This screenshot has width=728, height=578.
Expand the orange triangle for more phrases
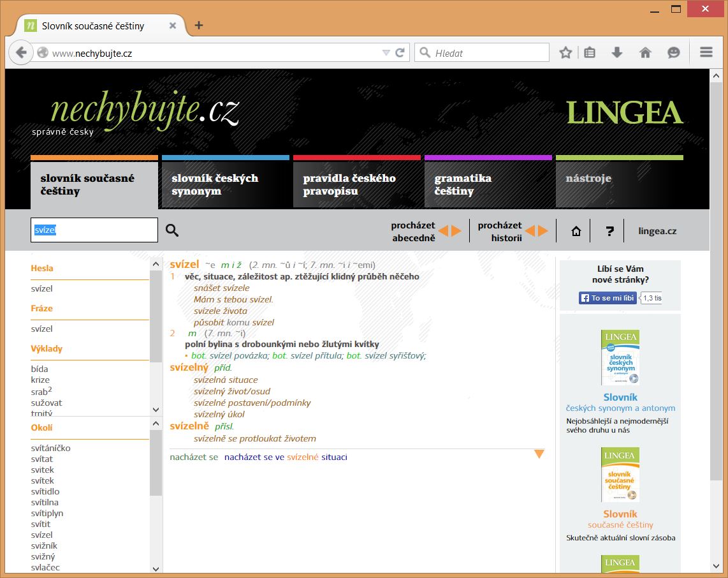tap(539, 454)
